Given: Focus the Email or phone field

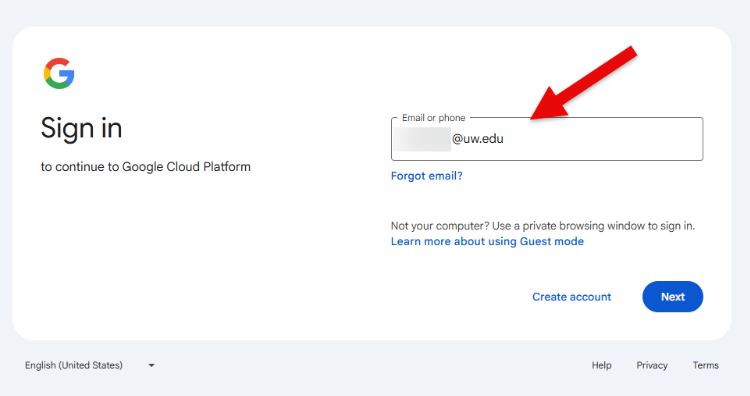Looking at the screenshot, I should (547, 139).
